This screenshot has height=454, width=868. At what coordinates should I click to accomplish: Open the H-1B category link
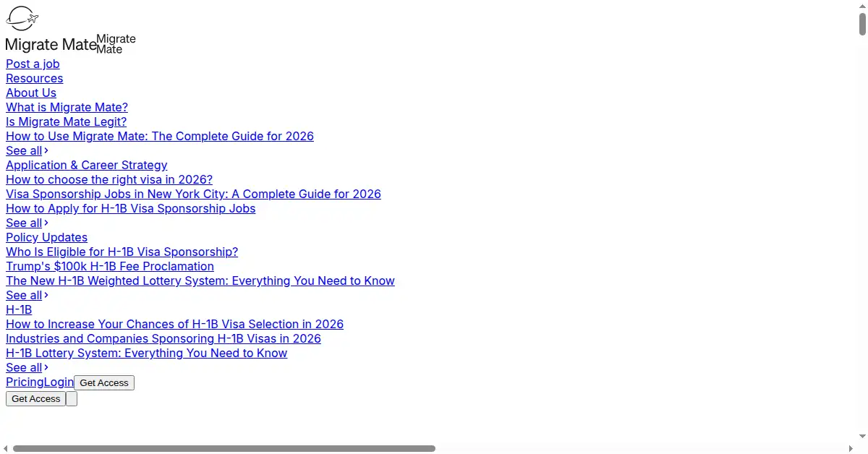[x=19, y=309]
